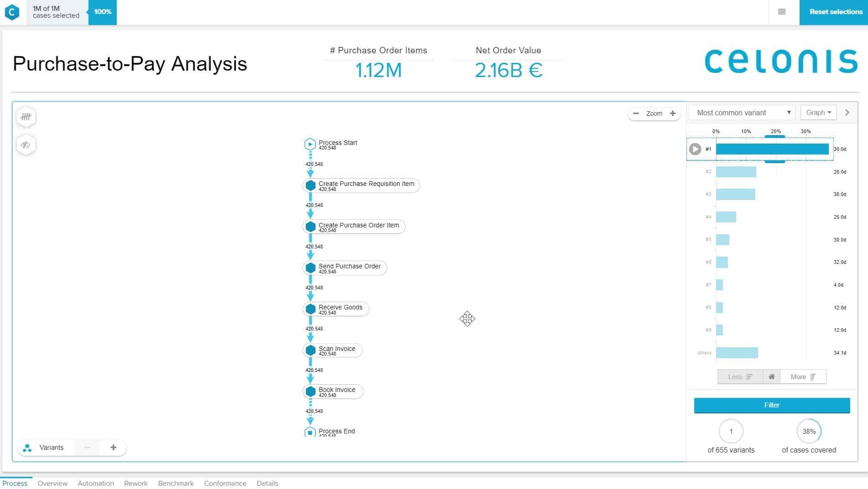Click the 1.12M Purchase Order Items value
The image size is (868, 489).
[378, 70]
